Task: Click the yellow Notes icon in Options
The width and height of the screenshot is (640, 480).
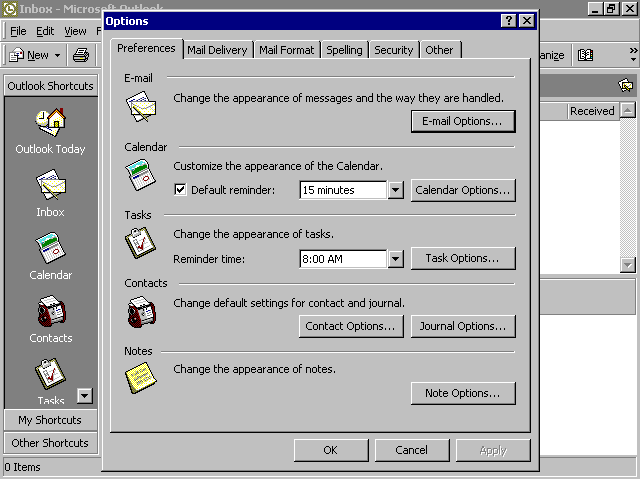Action: (x=140, y=378)
